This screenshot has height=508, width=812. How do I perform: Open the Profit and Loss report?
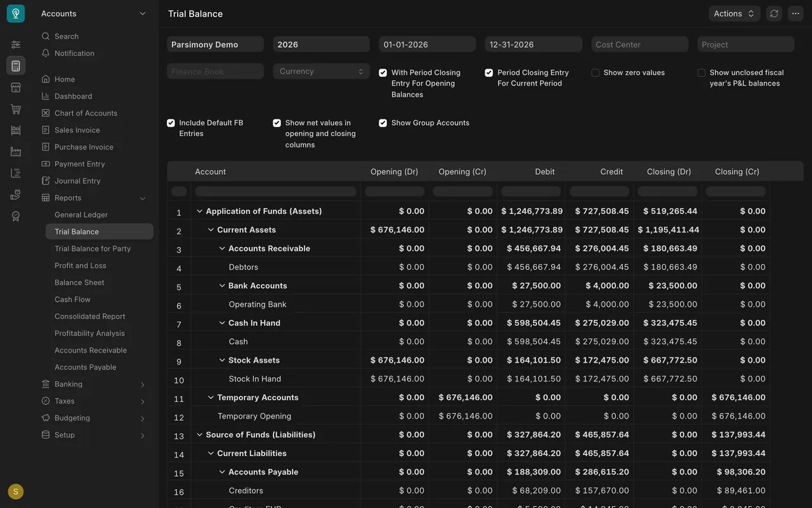click(81, 265)
